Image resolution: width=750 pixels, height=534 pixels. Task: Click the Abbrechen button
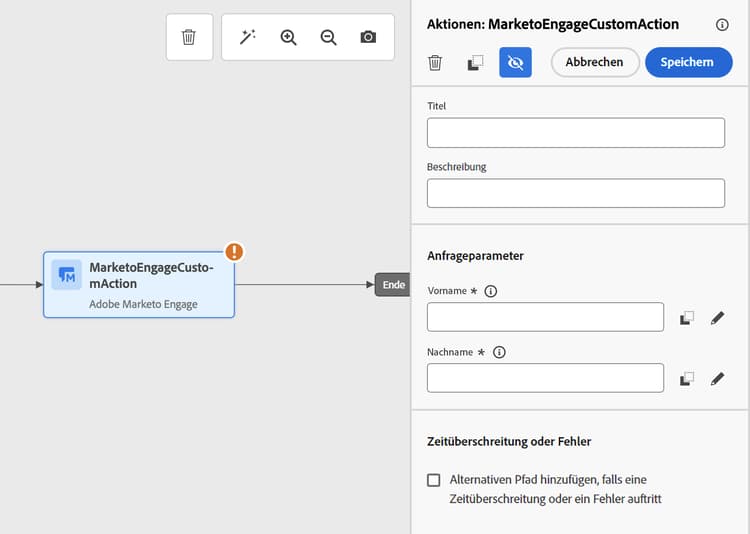595,62
